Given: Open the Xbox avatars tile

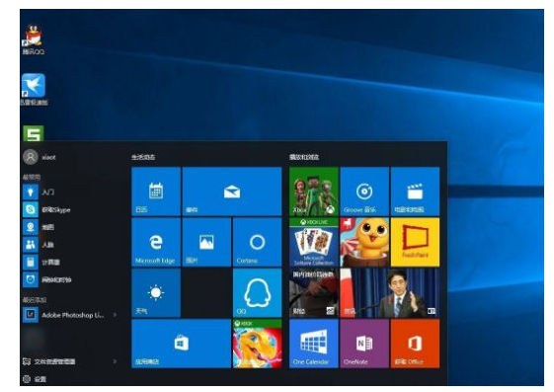Looking at the screenshot, I should click(x=314, y=192).
